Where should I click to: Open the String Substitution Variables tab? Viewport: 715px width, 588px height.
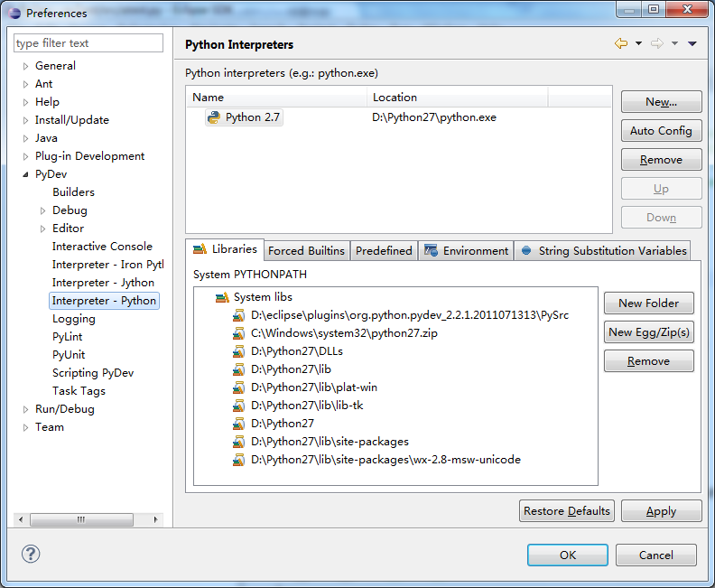point(603,251)
